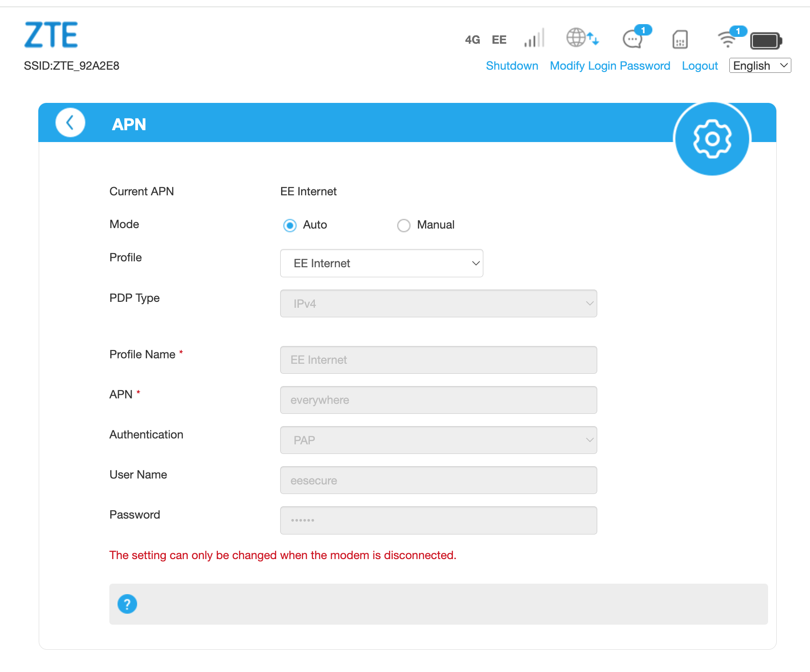Go back using the APN back arrow

tap(70, 122)
